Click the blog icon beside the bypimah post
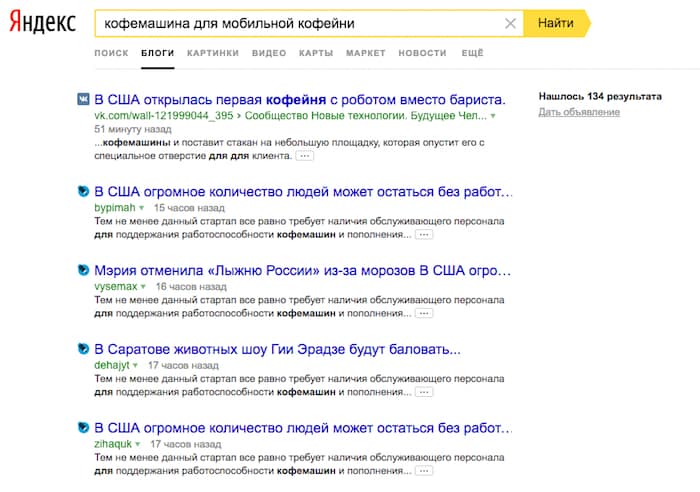 pyautogui.click(x=84, y=190)
